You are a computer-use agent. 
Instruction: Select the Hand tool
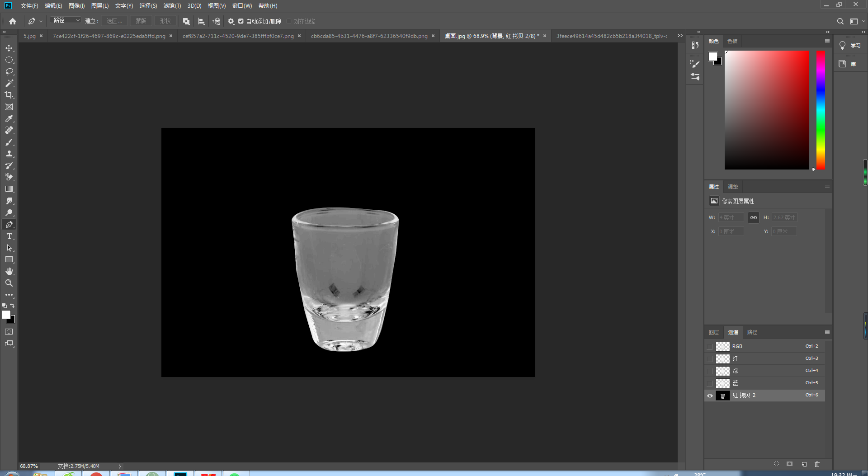tap(9, 271)
